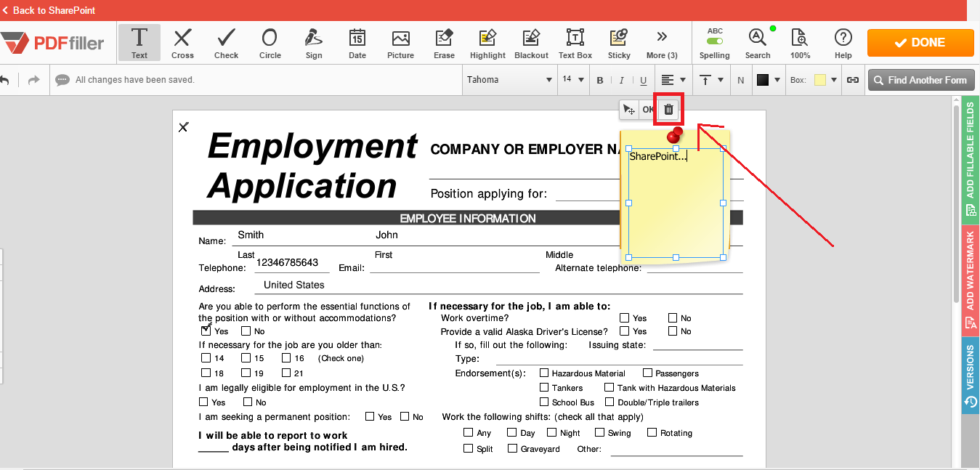Choose the Date tool
The image size is (980, 470).
tap(357, 43)
